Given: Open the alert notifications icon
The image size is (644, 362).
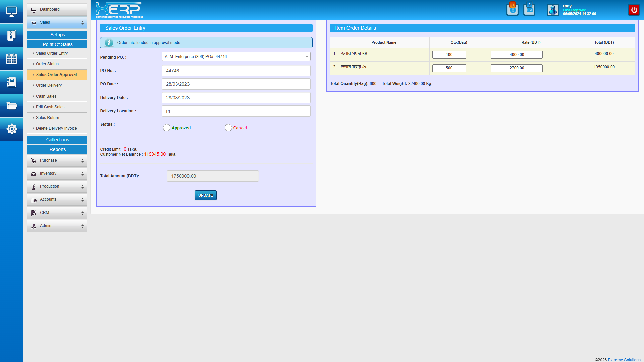Looking at the screenshot, I should (512, 10).
